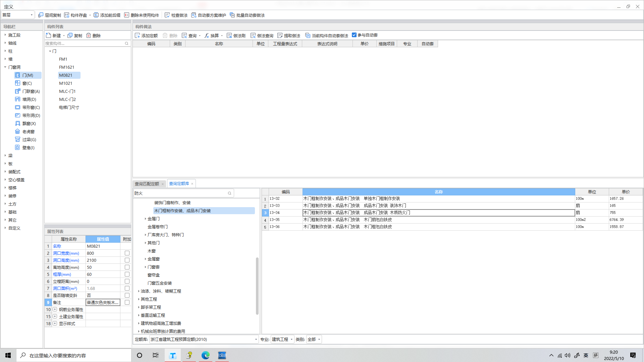Click the 层间复制 toolbar icon
The height and width of the screenshot is (362, 644).
coord(41,15)
